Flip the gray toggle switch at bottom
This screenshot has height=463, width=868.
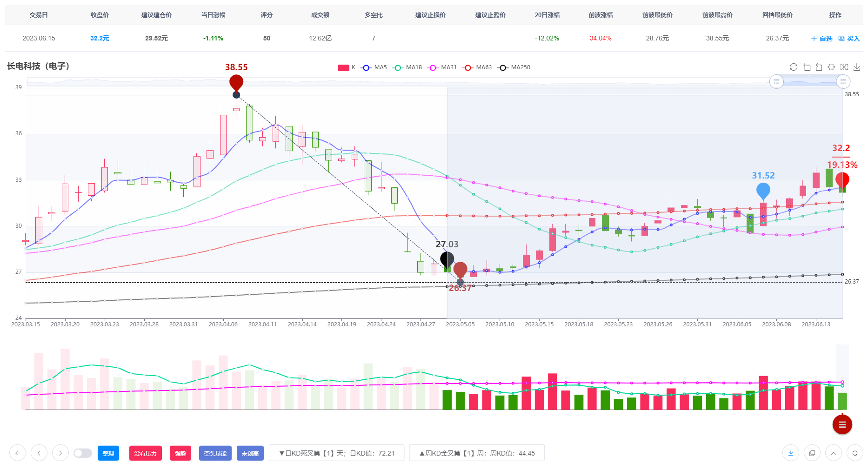83,453
